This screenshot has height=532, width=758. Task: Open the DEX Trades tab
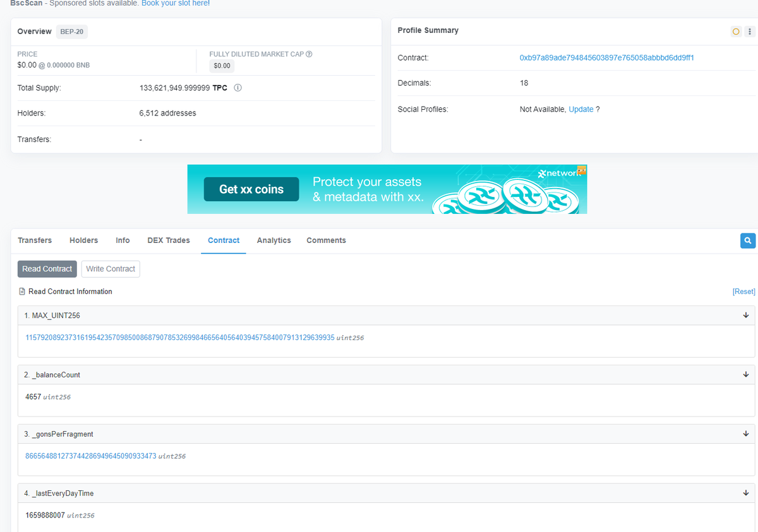pos(168,240)
